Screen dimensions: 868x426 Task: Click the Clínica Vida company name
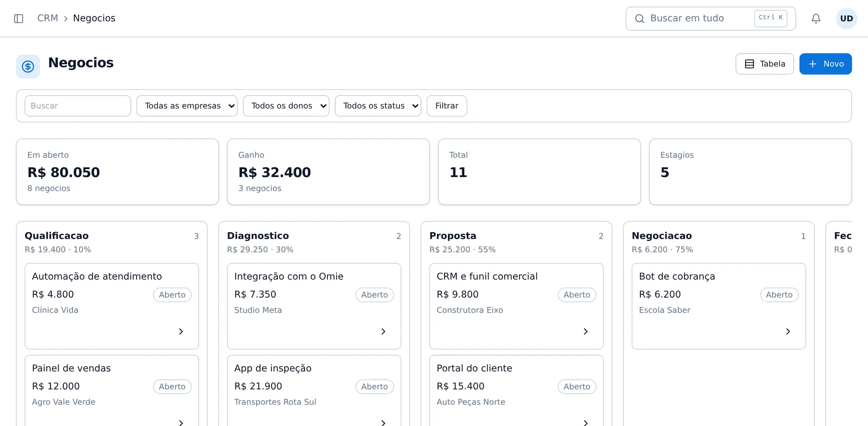coord(55,310)
